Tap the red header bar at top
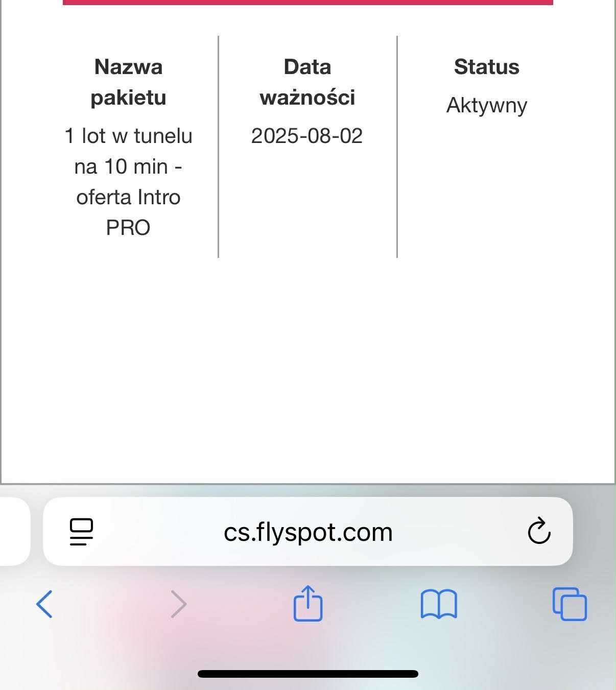 [x=308, y=2]
